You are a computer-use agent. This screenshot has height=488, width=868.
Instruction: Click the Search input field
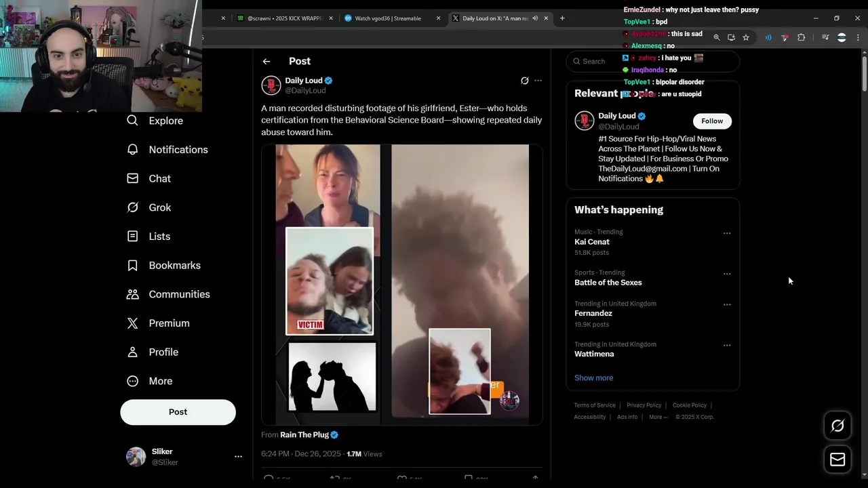[652, 61]
